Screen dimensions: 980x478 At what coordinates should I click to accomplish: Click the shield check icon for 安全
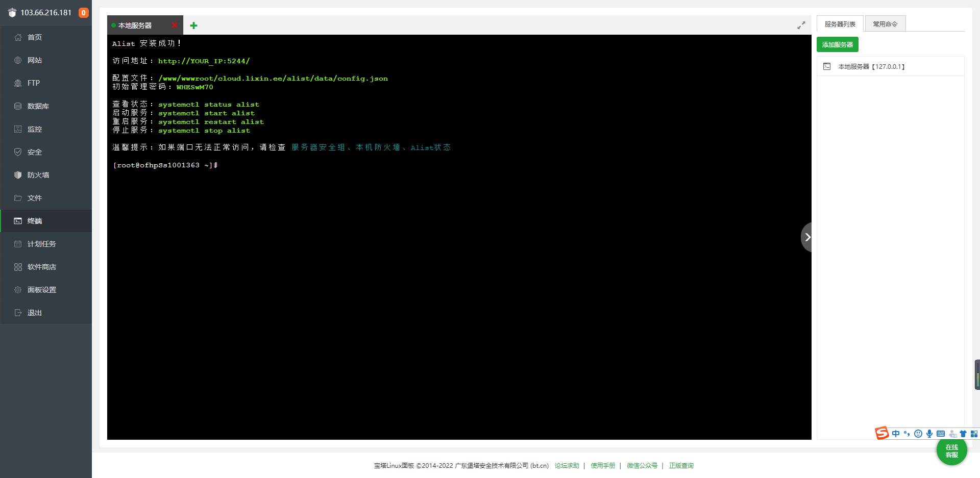click(18, 152)
